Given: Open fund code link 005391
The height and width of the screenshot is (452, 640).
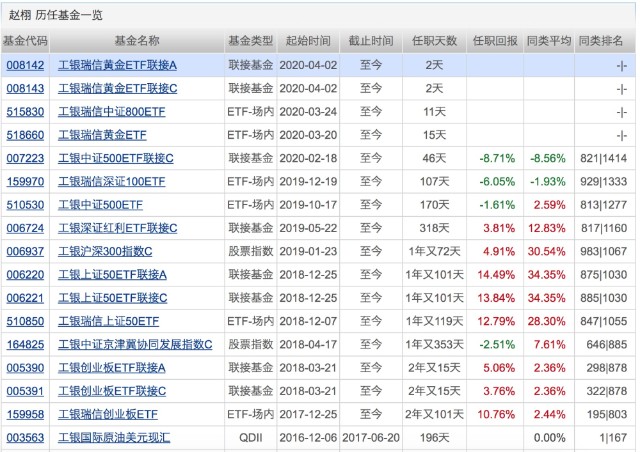Looking at the screenshot, I should click(x=25, y=391).
